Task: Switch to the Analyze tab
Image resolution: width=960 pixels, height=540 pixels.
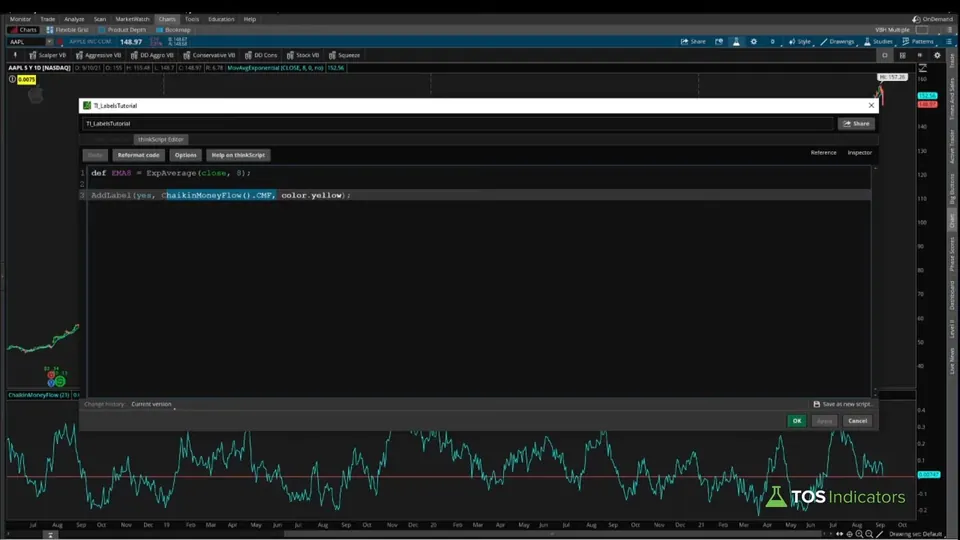Action: point(74,19)
